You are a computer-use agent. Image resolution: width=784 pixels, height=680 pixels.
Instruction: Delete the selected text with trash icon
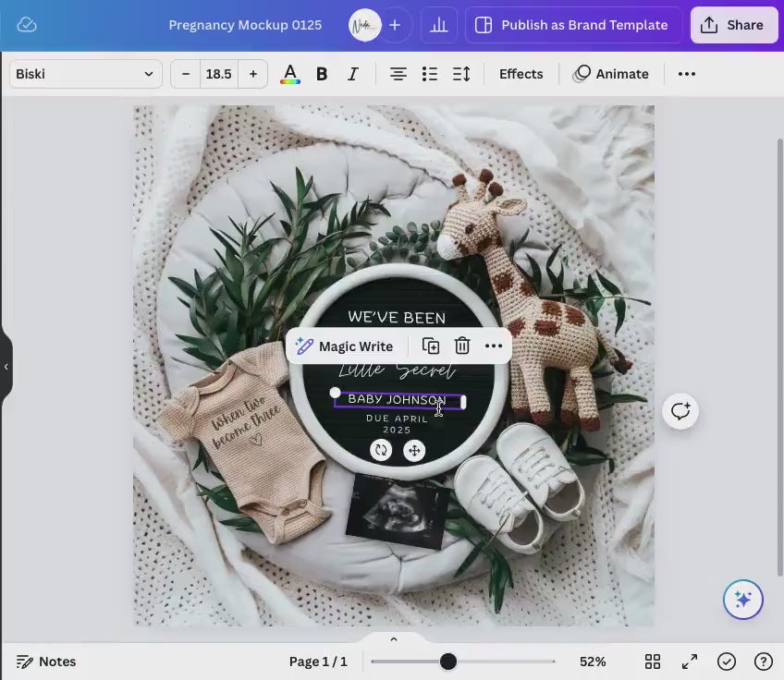pyautogui.click(x=462, y=346)
